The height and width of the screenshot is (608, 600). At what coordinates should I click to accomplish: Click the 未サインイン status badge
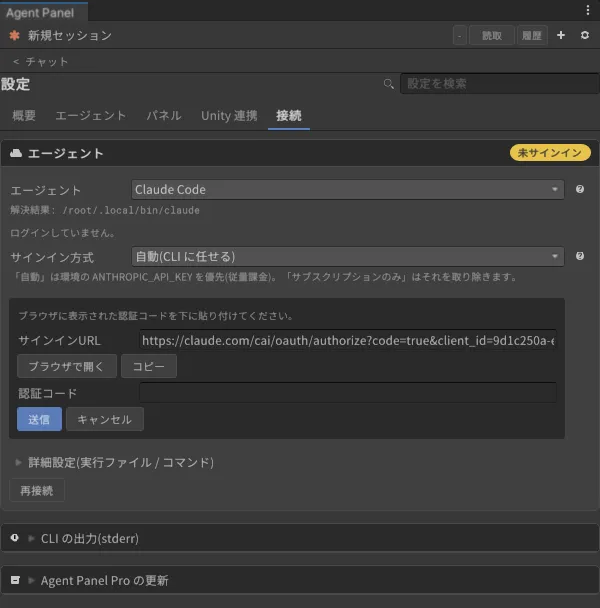pos(550,153)
